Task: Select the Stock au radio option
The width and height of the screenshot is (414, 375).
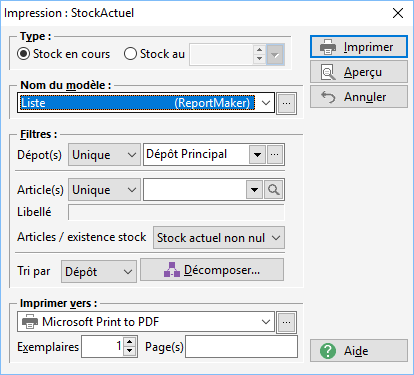Action: 130,54
